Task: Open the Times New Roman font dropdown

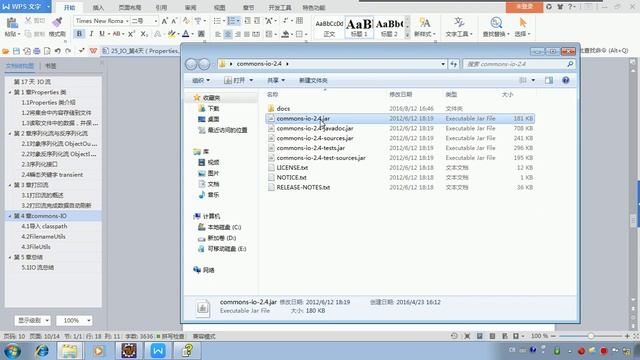Action: coord(127,21)
